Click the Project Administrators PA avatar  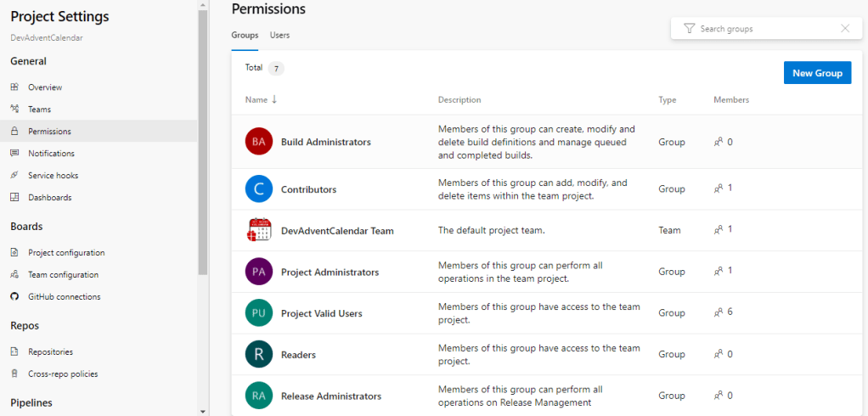[258, 272]
